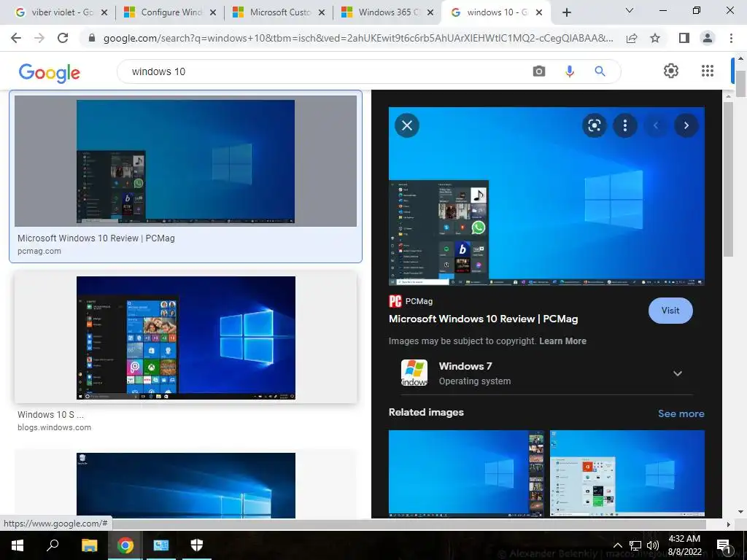Viewport: 747px width, 560px height.
Task: Select the PCMag Windows 10 result thumbnail
Action: point(185,161)
